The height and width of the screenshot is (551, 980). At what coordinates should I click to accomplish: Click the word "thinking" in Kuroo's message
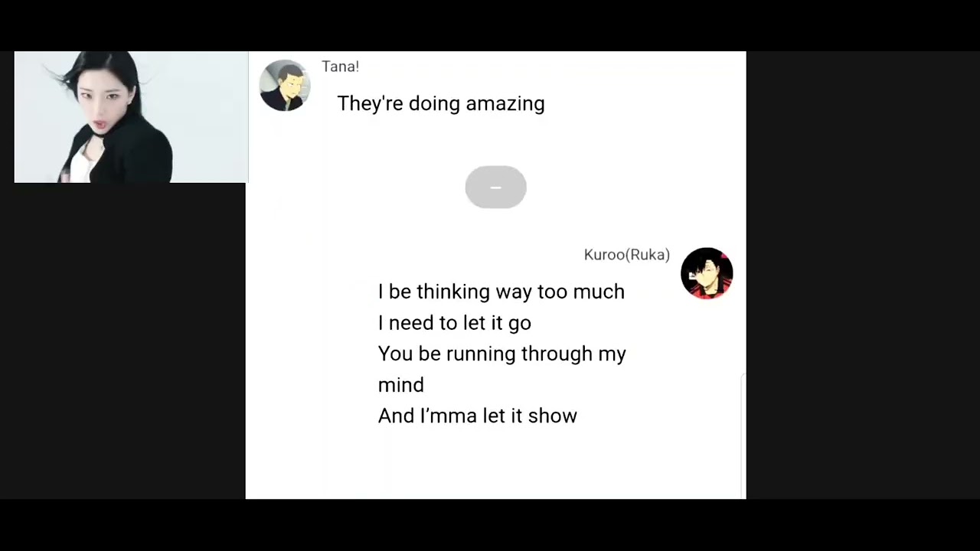[x=452, y=292]
